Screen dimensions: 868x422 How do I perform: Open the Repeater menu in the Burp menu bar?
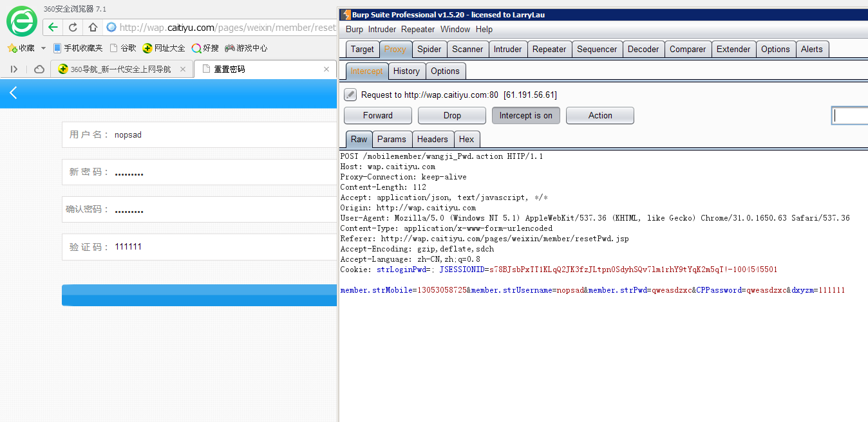[x=418, y=30]
